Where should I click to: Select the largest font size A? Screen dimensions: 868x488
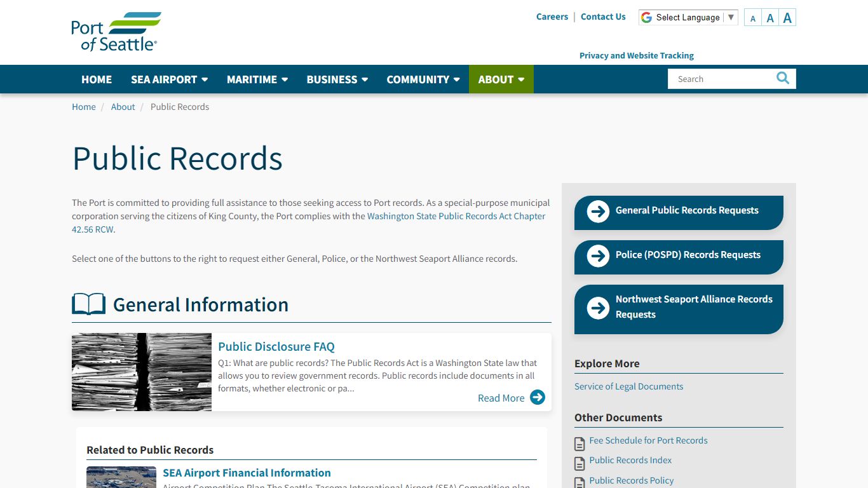coord(787,18)
